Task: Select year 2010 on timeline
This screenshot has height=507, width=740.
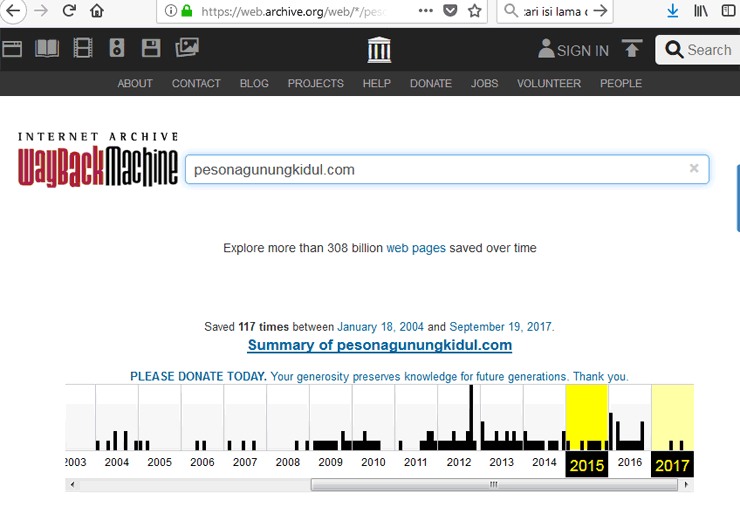Action: click(x=373, y=462)
